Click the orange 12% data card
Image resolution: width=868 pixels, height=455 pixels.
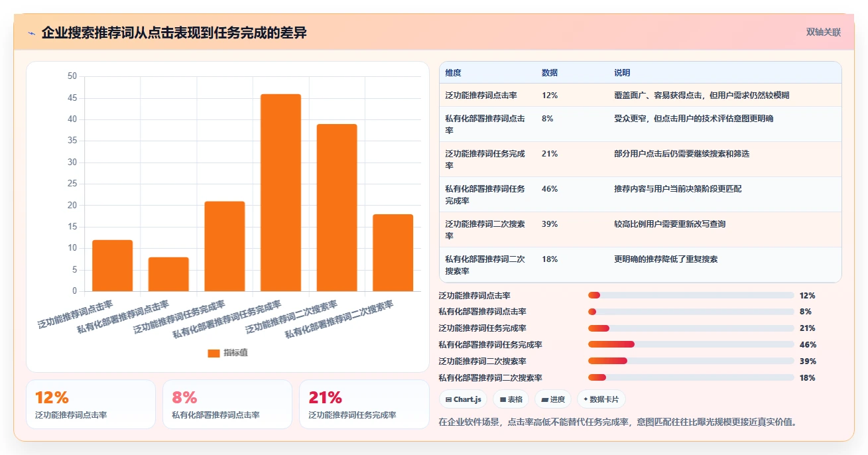click(x=91, y=405)
